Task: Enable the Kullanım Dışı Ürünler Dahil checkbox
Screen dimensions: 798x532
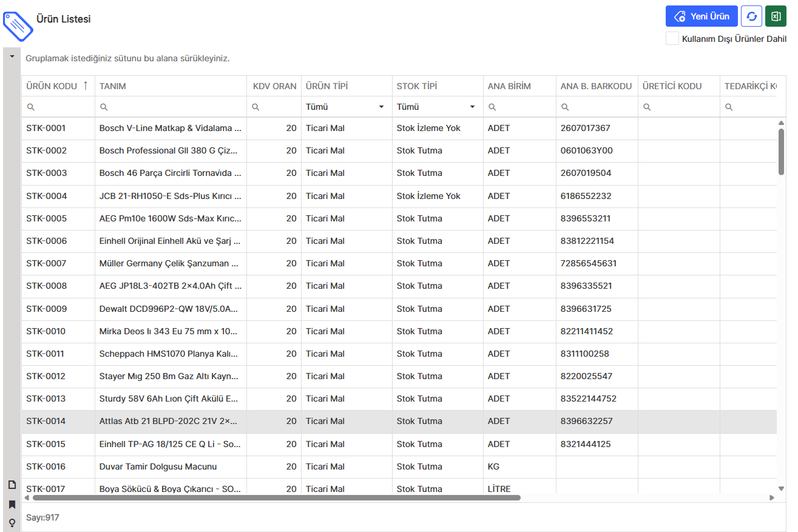Action: tap(672, 39)
